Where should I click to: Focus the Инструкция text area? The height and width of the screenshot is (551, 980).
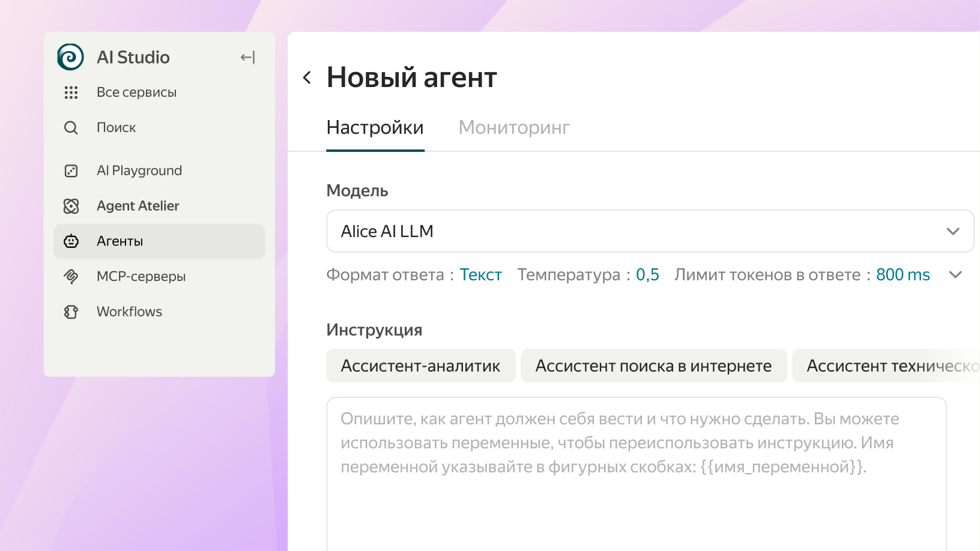[637, 474]
